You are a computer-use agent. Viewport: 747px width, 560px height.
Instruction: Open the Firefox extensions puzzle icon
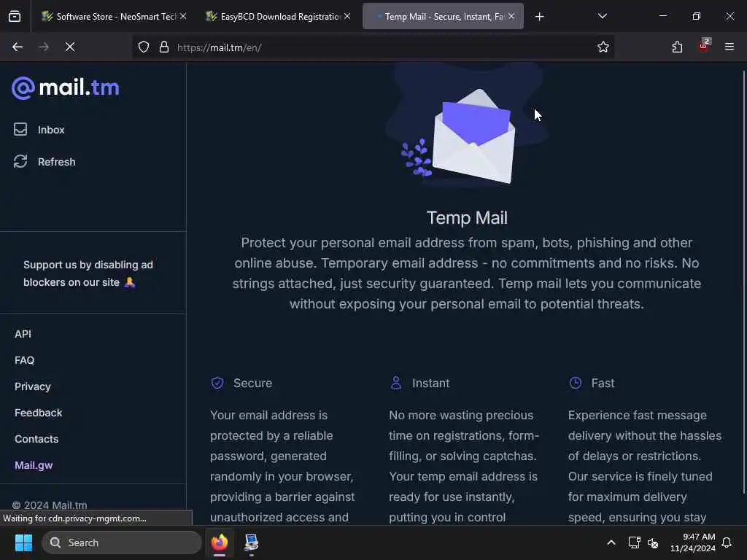point(677,47)
